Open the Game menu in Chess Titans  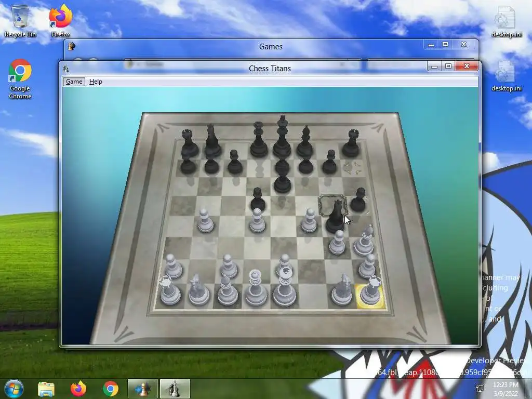click(74, 82)
